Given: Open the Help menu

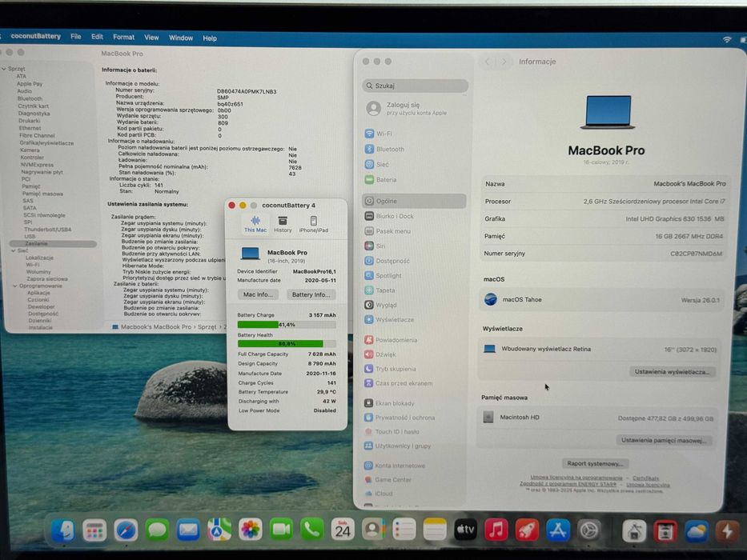Looking at the screenshot, I should tap(210, 38).
